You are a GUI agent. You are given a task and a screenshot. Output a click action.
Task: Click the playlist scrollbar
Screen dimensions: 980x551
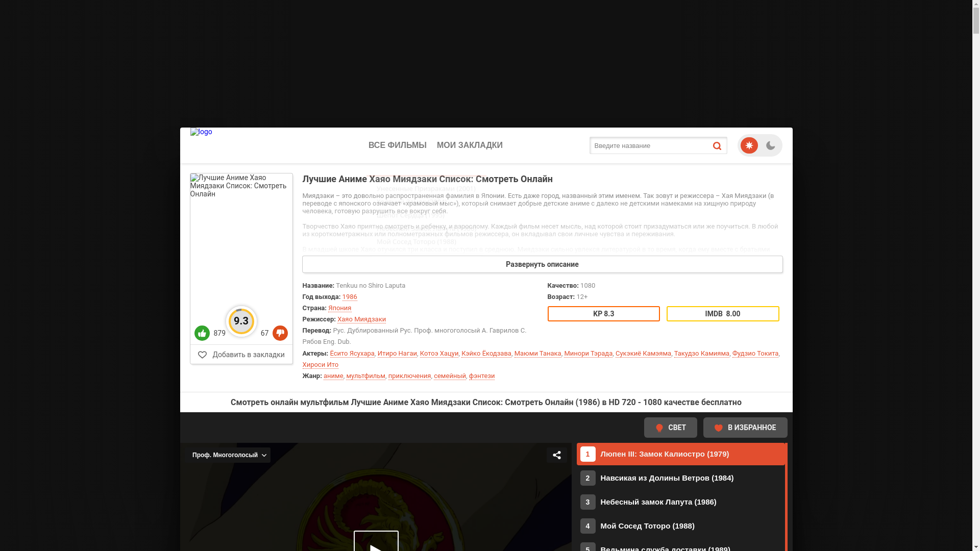click(786, 497)
